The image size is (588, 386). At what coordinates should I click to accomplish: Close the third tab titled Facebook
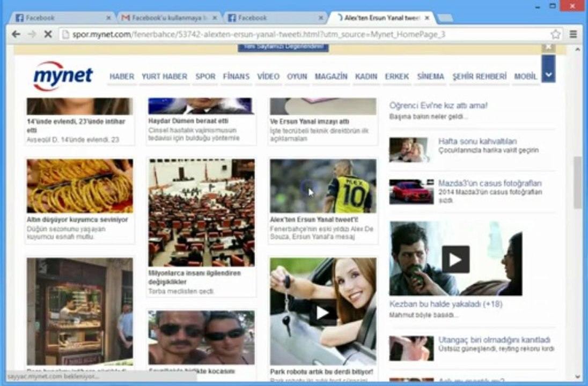tap(321, 18)
